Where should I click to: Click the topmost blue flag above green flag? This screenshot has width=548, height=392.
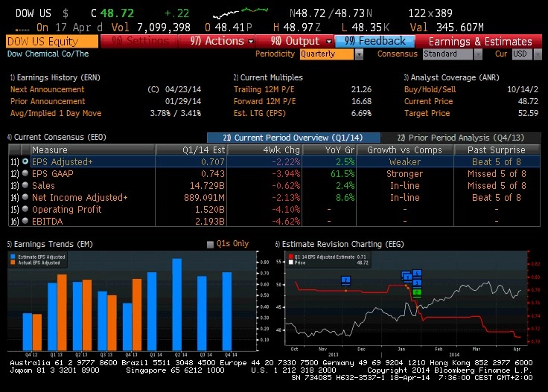point(417,273)
